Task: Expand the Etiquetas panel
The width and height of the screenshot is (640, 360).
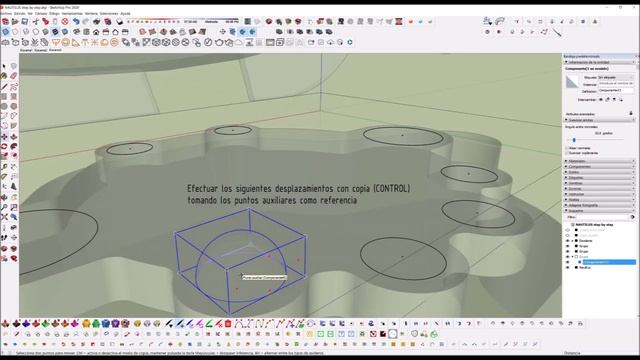Action: (x=600, y=178)
